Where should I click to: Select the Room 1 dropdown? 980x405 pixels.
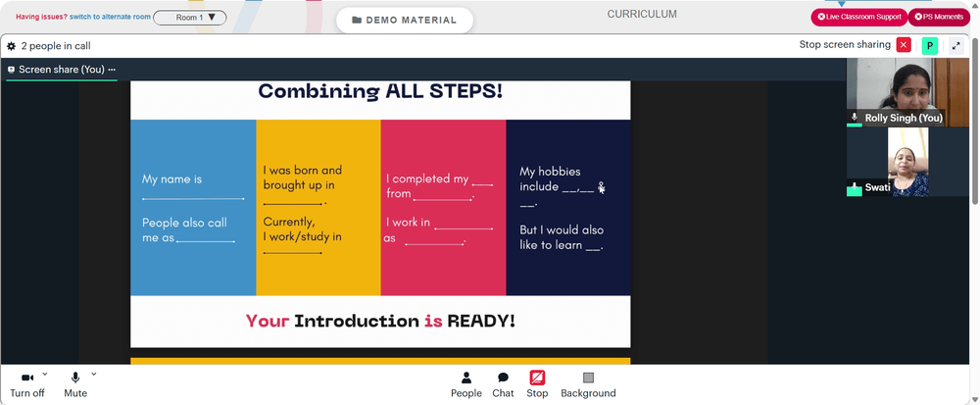(190, 18)
